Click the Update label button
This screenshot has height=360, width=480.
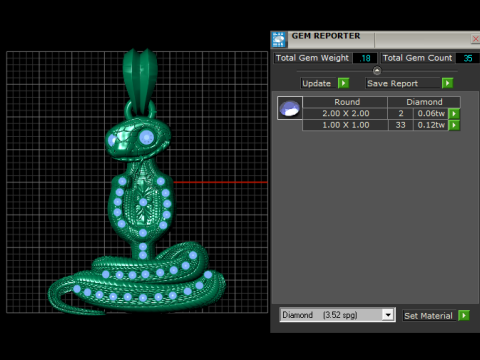pyautogui.click(x=317, y=83)
